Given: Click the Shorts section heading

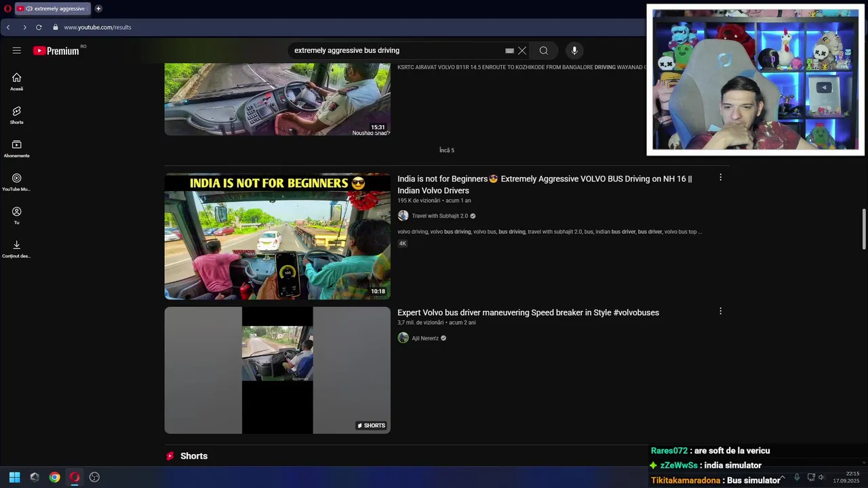Looking at the screenshot, I should (x=194, y=456).
